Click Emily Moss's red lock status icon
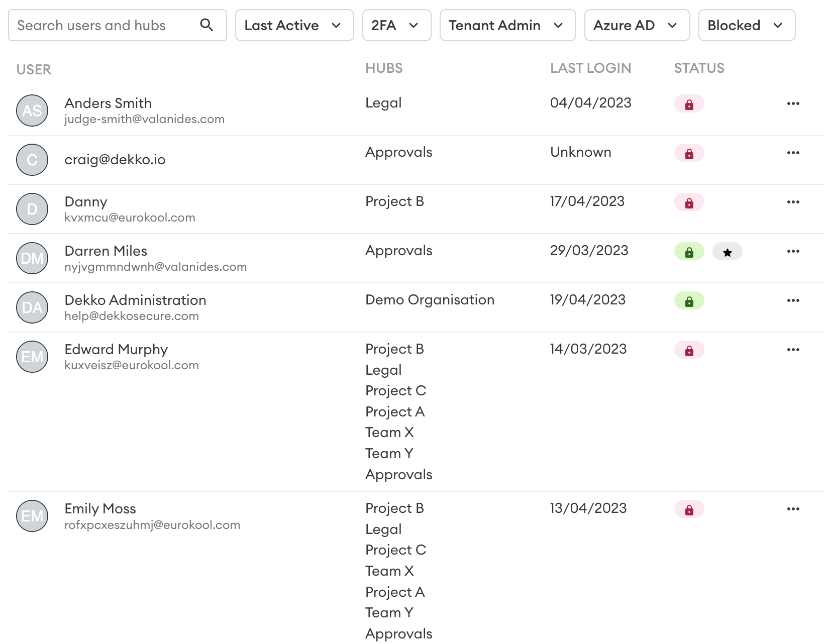The image size is (828, 644). click(x=689, y=509)
